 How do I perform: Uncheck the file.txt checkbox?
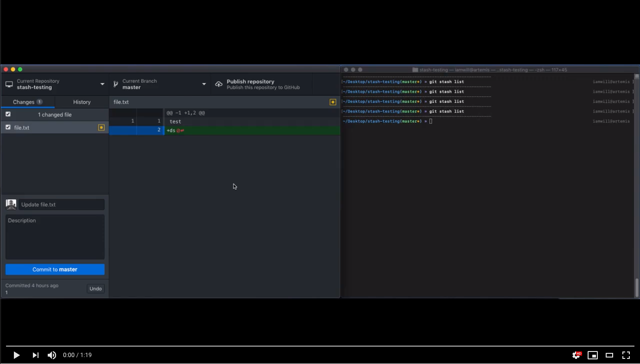pyautogui.click(x=7, y=127)
